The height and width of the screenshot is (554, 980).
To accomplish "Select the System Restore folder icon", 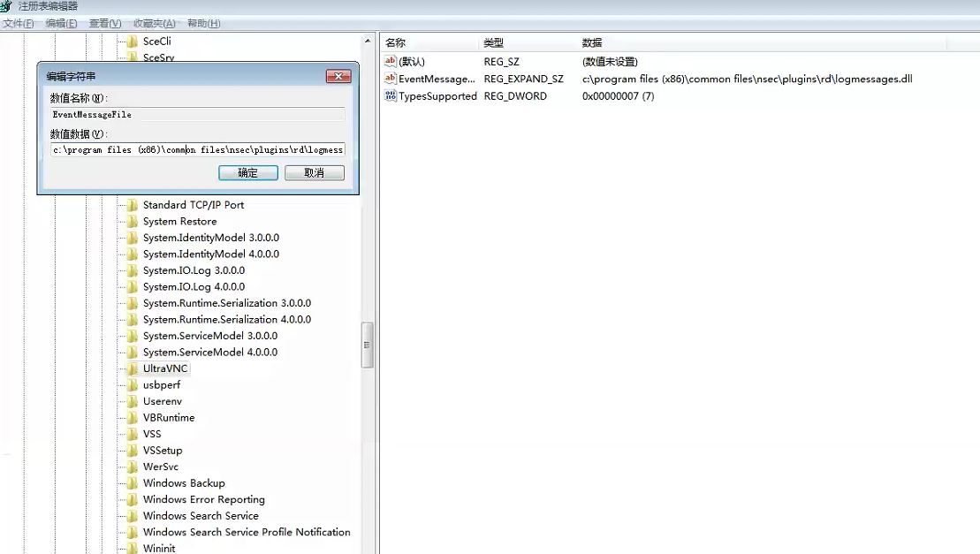I will tap(133, 221).
